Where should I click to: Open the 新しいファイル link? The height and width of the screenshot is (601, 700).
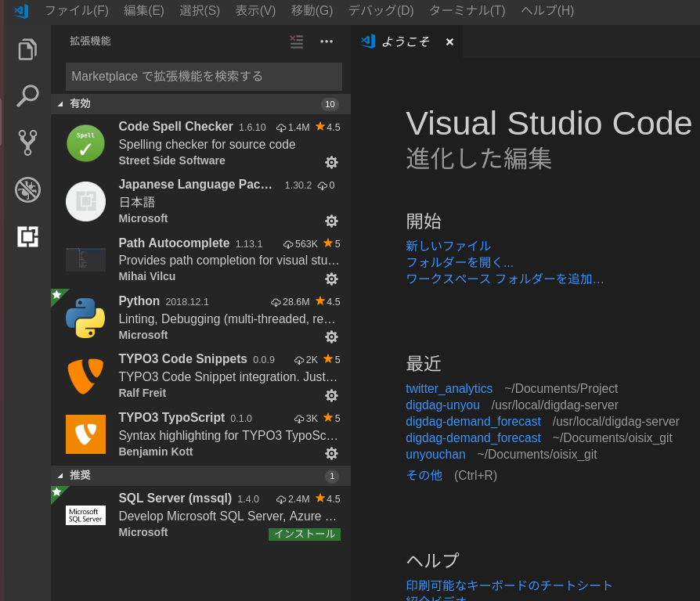pos(448,246)
